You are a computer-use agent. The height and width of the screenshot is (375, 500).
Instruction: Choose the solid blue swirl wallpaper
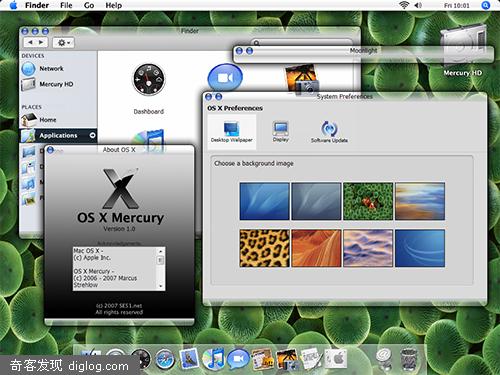420,248
